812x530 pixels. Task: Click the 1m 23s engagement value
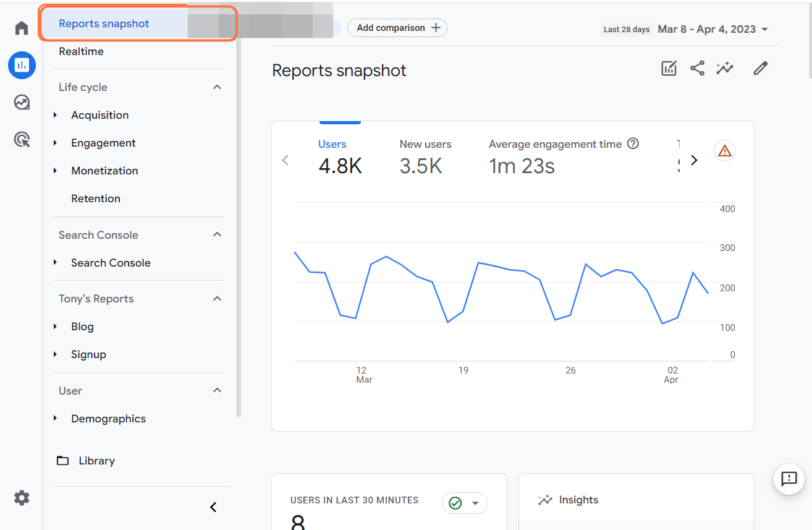[522, 166]
